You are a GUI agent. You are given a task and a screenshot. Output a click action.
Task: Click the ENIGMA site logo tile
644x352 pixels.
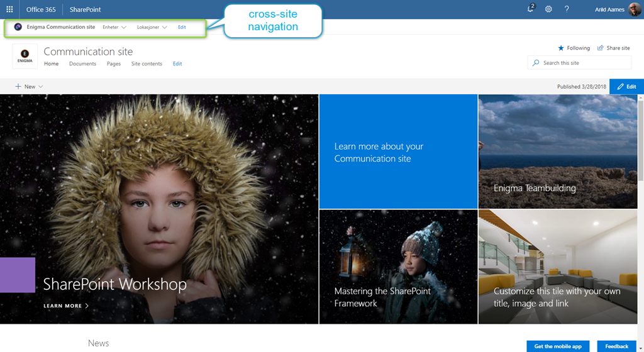click(x=25, y=56)
